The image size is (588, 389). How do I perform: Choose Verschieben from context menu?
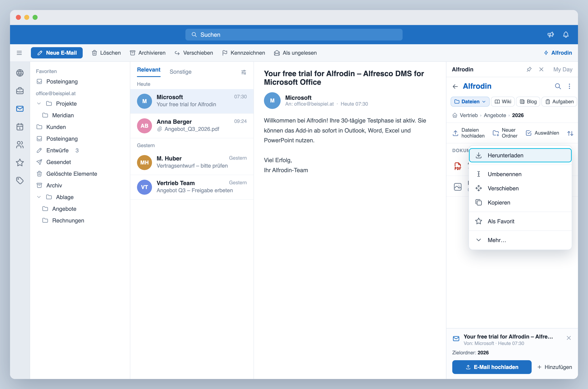coord(520,188)
